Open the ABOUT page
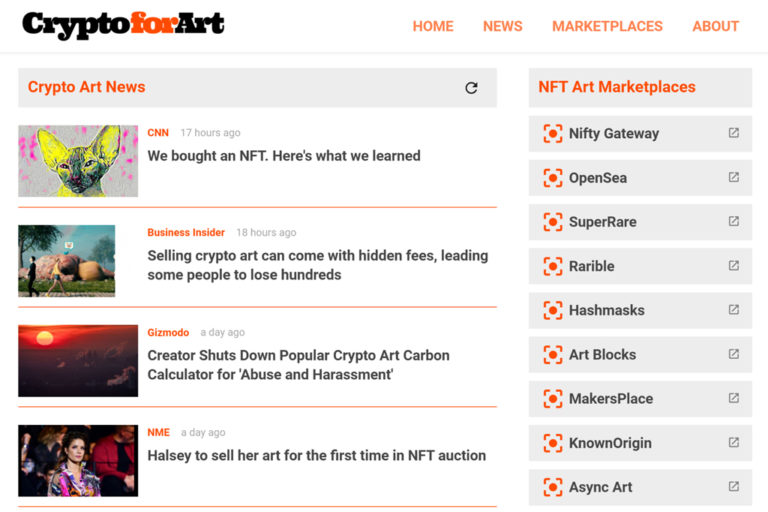Image resolution: width=768 pixels, height=512 pixels. pos(715,26)
